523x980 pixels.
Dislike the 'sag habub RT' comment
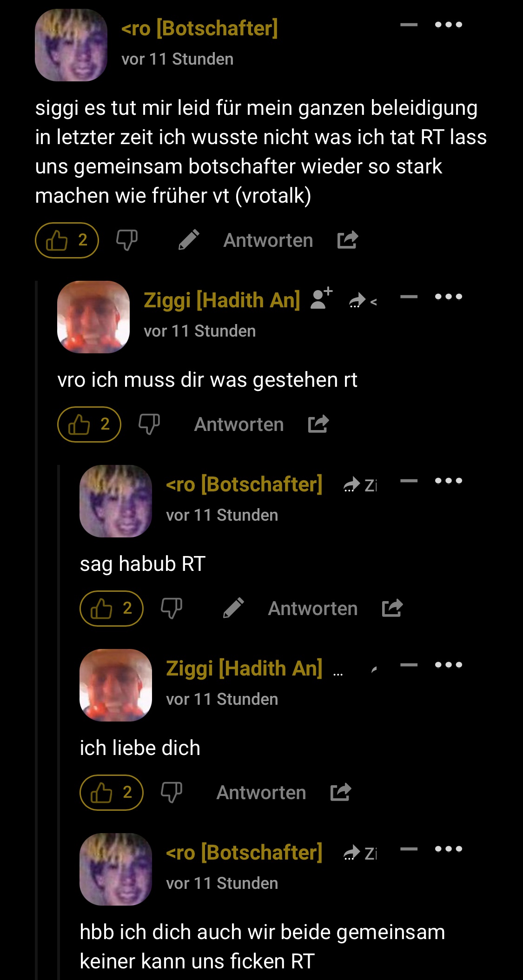(172, 609)
